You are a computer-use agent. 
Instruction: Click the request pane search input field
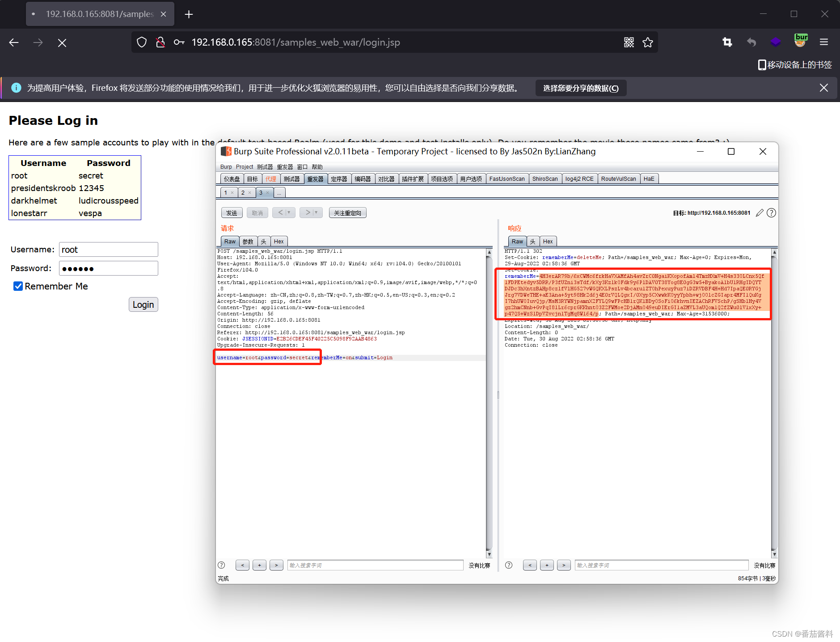(375, 565)
